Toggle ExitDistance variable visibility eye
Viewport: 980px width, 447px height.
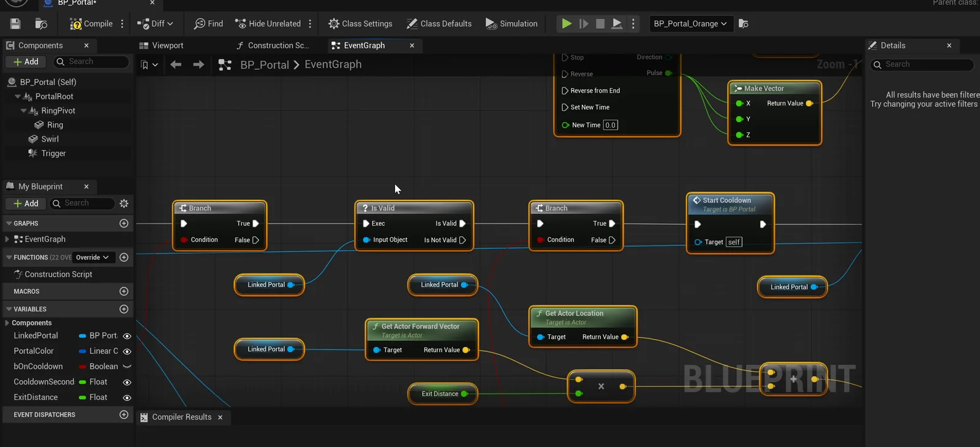(127, 397)
